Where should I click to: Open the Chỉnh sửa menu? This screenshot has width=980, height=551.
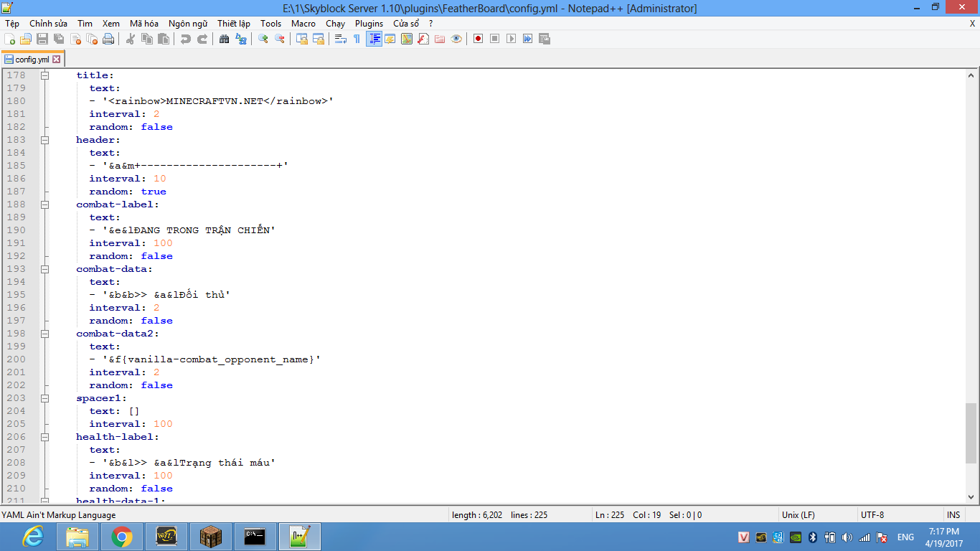click(x=48, y=23)
